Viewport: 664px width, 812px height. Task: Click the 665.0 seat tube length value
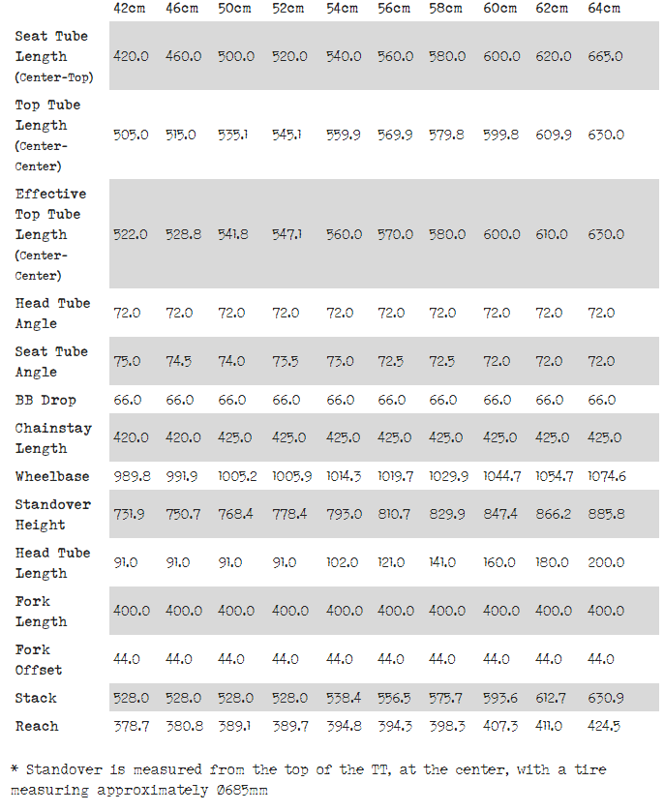point(605,56)
